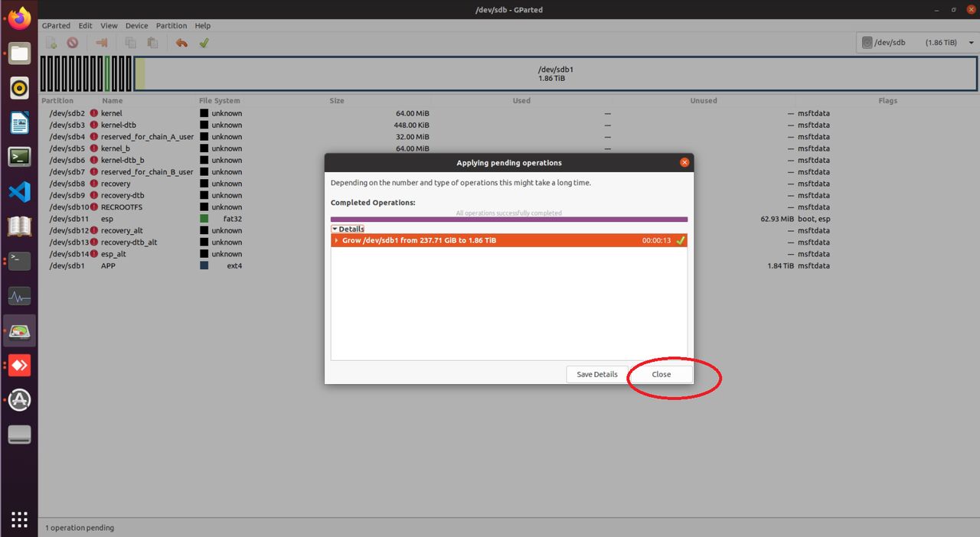Select the reserved_for_chain_A_user partition row

pos(509,137)
